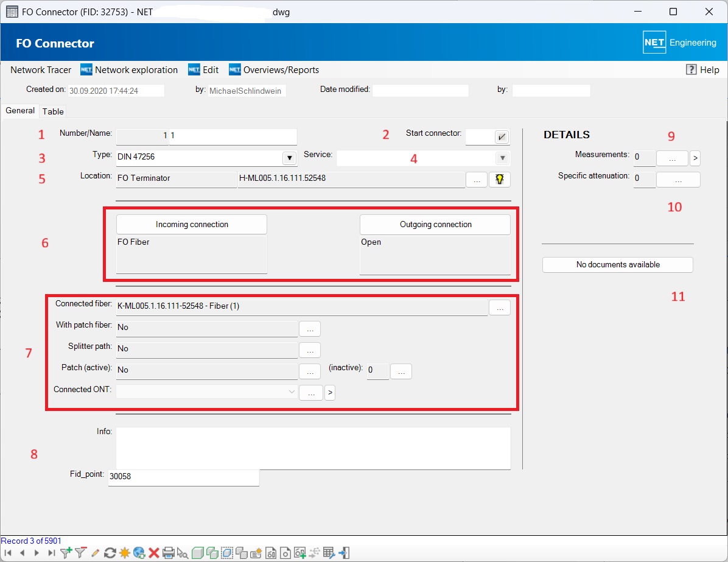Screen dimensions: 728x562
Task: Click the refresh arrows icon
Action: pyautogui.click(x=110, y=553)
